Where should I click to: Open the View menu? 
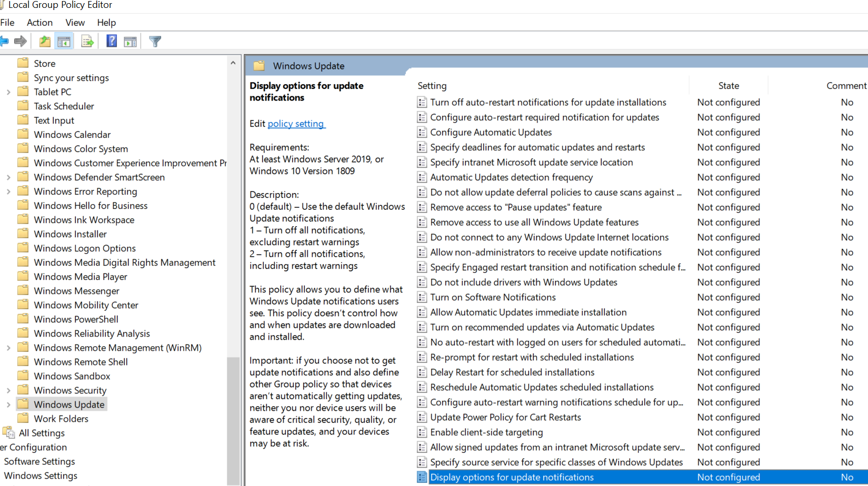[75, 23]
